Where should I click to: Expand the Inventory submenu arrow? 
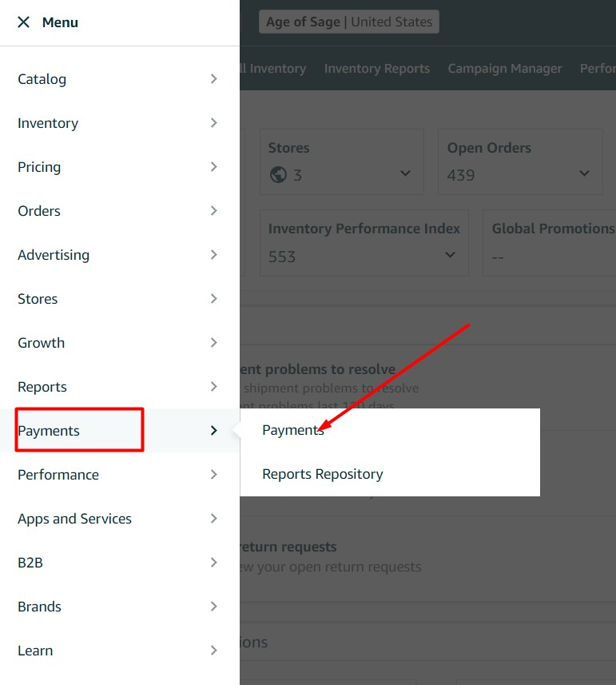coord(213,123)
